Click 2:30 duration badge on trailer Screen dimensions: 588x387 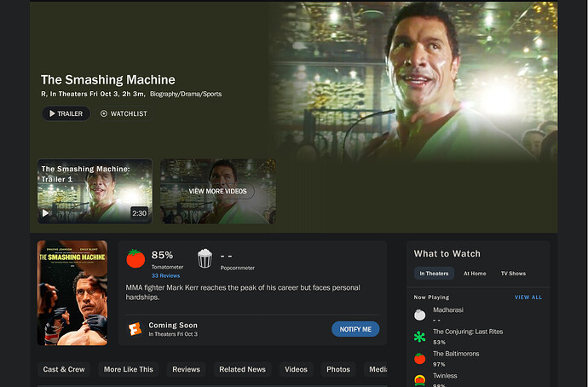139,213
